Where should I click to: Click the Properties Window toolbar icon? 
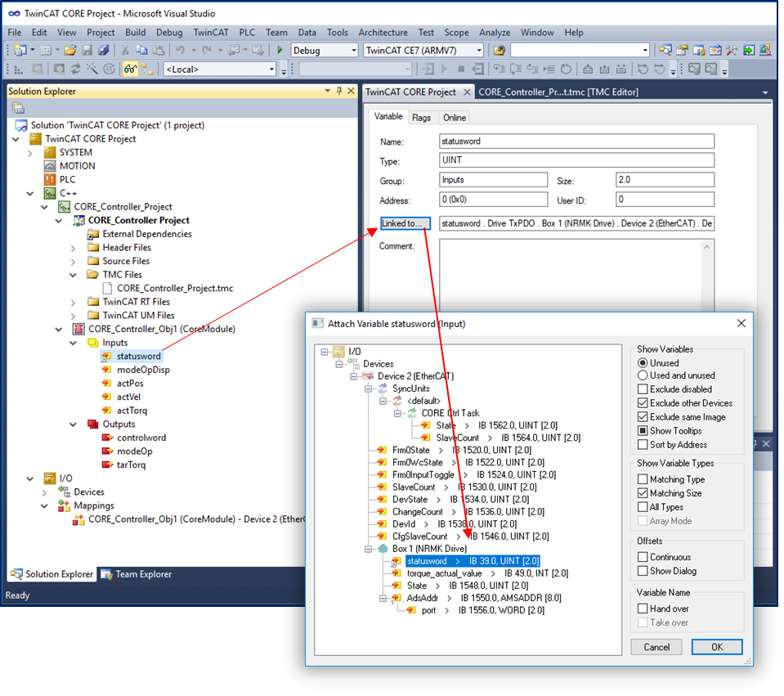tap(682, 50)
